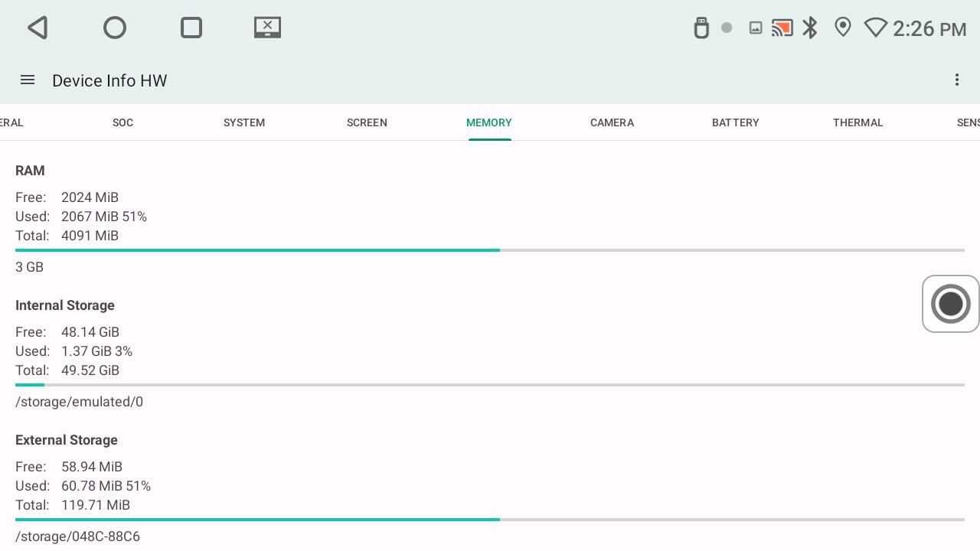Image resolution: width=980 pixels, height=551 pixels.
Task: Tap the Wi-Fi status icon
Action: point(875,28)
